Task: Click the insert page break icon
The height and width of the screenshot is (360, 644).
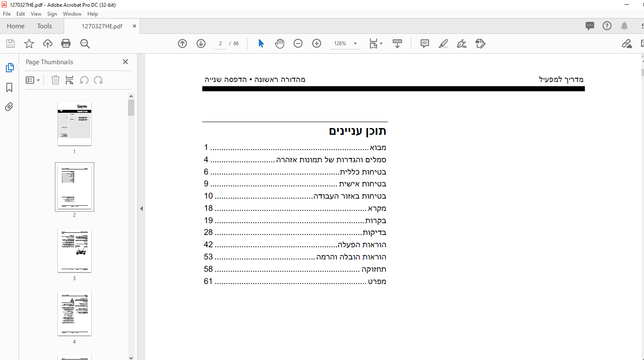Action: [70, 80]
